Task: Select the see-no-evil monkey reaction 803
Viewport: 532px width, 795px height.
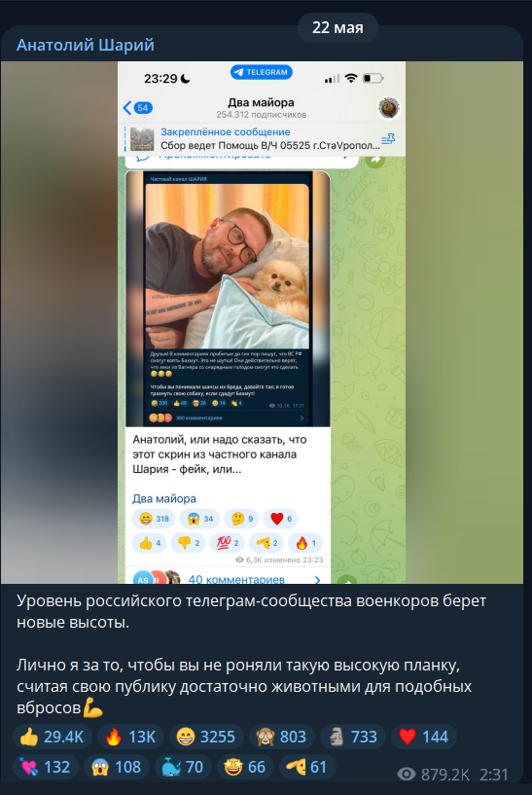Action: point(281,737)
